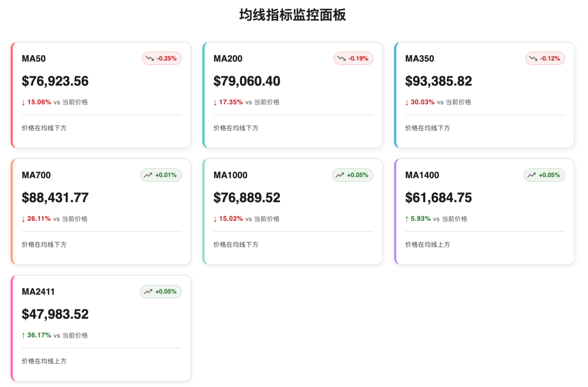Select the $79,060.40 price value
The height and width of the screenshot is (387, 588).
(x=247, y=81)
